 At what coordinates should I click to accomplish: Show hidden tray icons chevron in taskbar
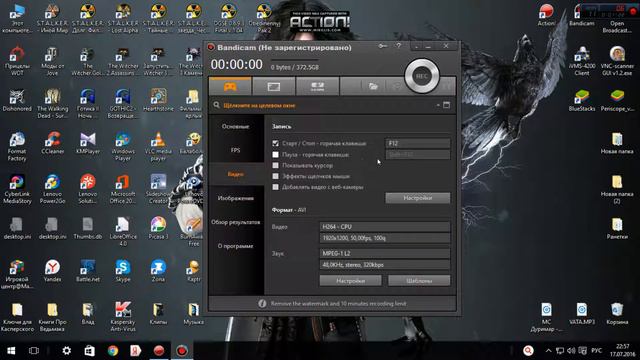(548, 351)
